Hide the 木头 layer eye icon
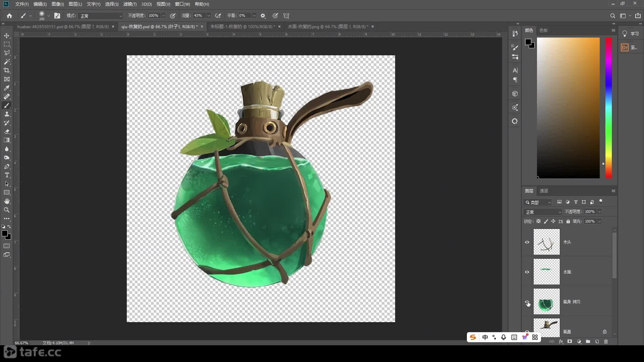 click(527, 242)
